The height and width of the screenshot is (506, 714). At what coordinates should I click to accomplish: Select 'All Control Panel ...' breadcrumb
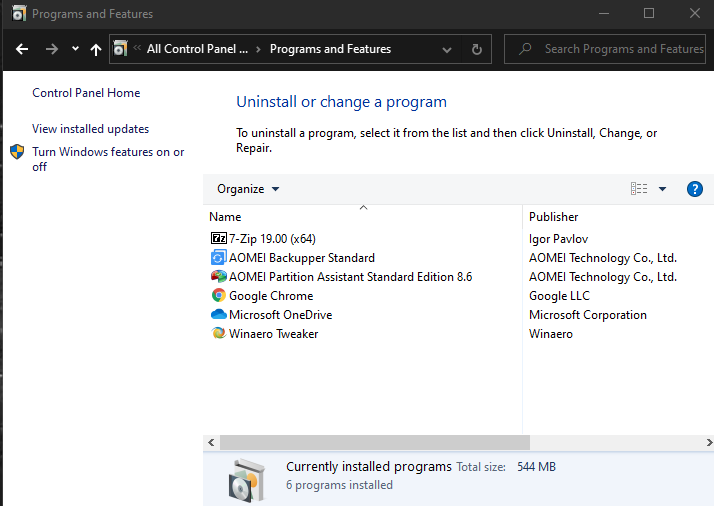tap(197, 49)
